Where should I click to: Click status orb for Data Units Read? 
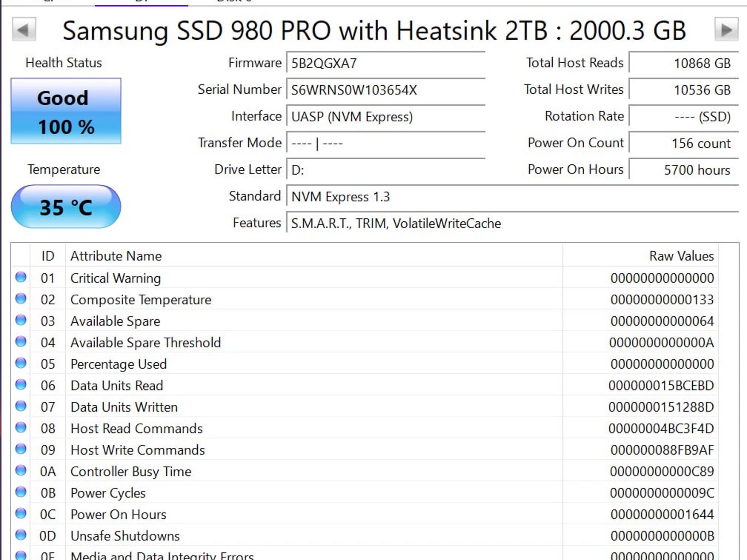pos(21,385)
